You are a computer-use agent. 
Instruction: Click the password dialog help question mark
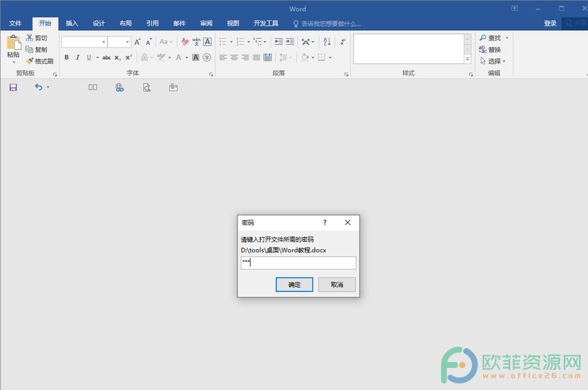(x=325, y=222)
